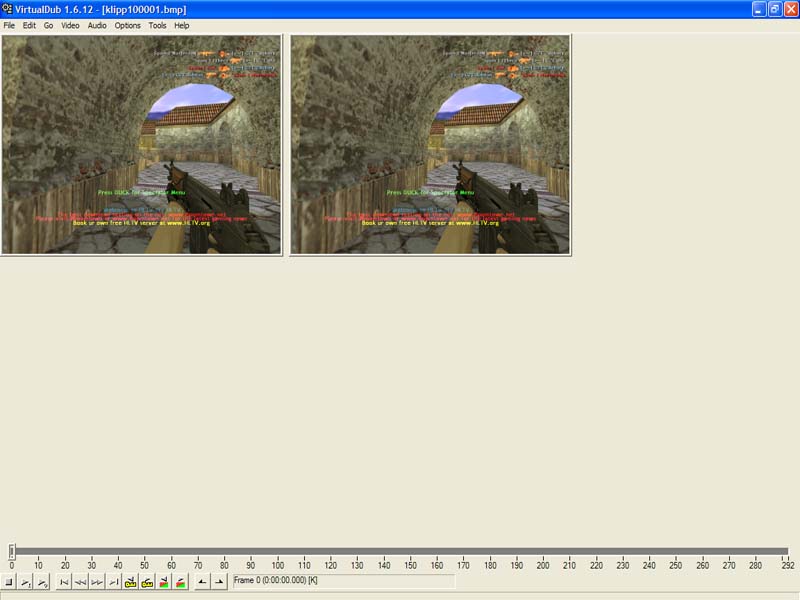Click the Stop playback button
The image size is (800, 600).
pyautogui.click(x=9, y=582)
